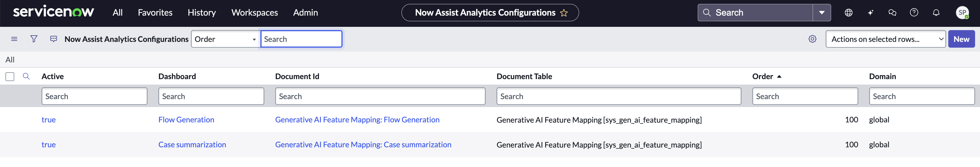
Task: Focus the list Search box beside Order
Action: [301, 39]
